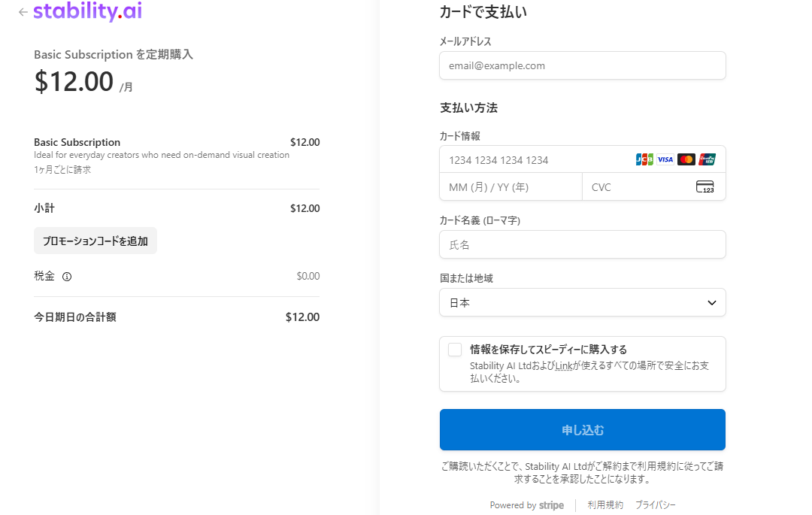Click the card expiry date field
This screenshot has height=515, width=812.
click(511, 187)
